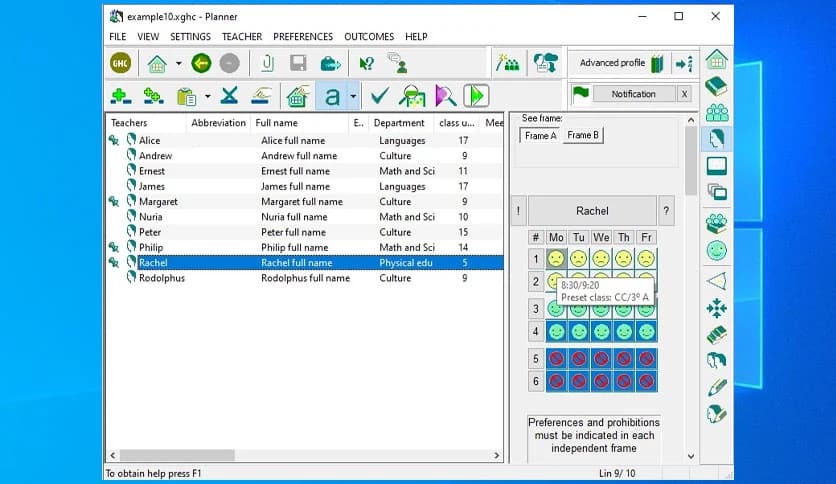The width and height of the screenshot is (836, 484).
Task: Click the pencil sidebar icon
Action: pos(717,388)
